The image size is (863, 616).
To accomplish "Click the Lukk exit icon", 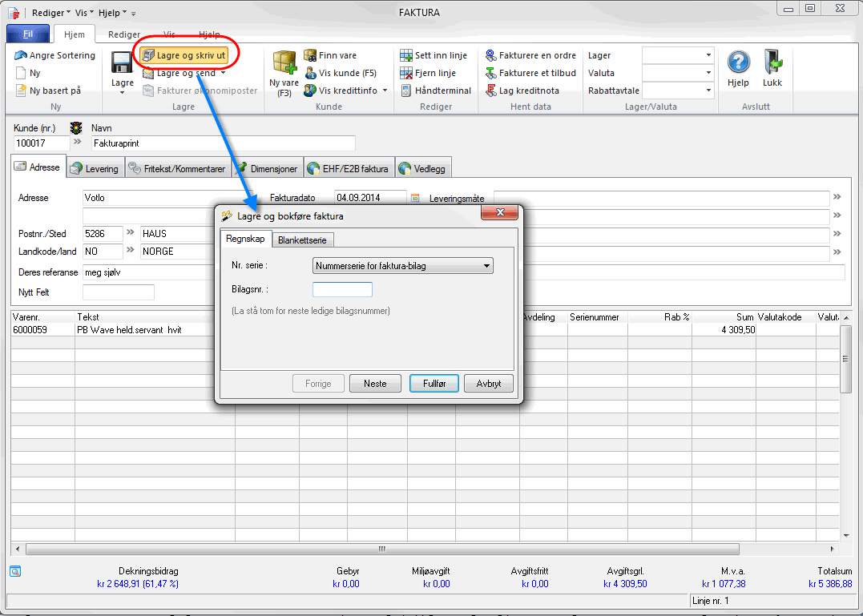I will (772, 62).
